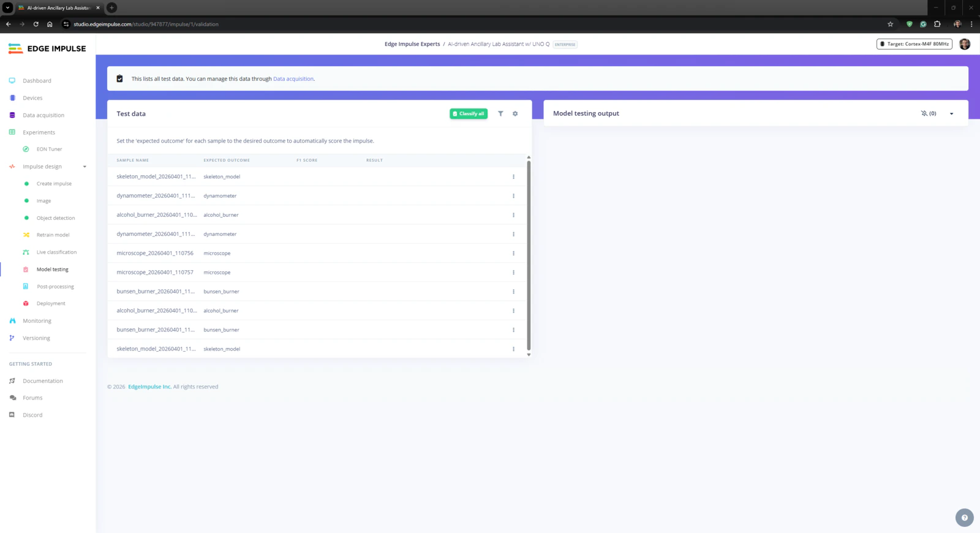Screen dimensions: 980x533
Task: Open Devices in the sidebar
Action: (32, 98)
